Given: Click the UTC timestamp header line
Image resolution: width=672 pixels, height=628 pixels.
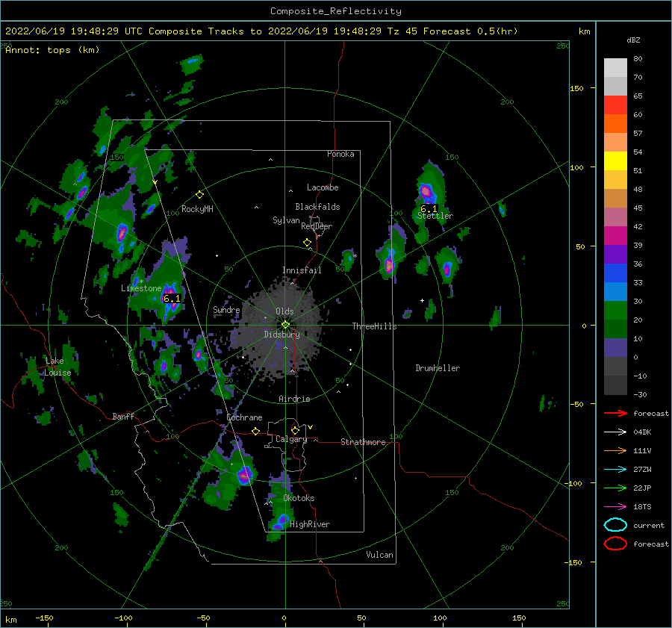Looking at the screenshot, I should [x=261, y=31].
